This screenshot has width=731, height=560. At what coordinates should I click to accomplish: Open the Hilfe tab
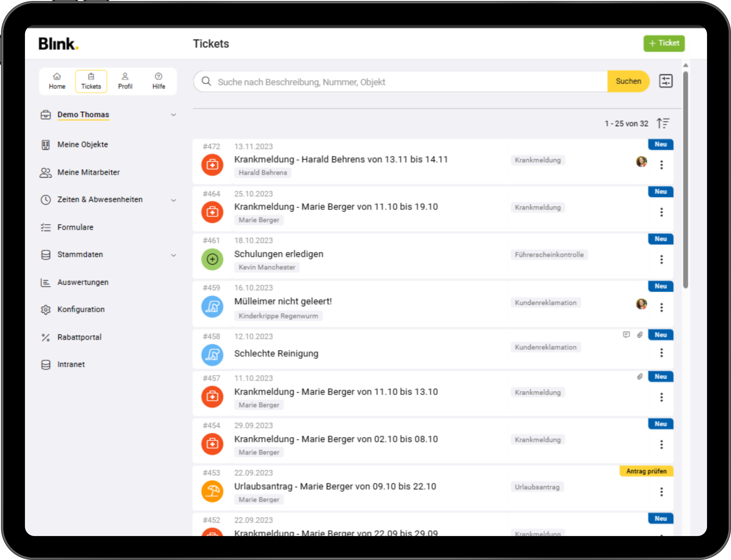(x=159, y=81)
